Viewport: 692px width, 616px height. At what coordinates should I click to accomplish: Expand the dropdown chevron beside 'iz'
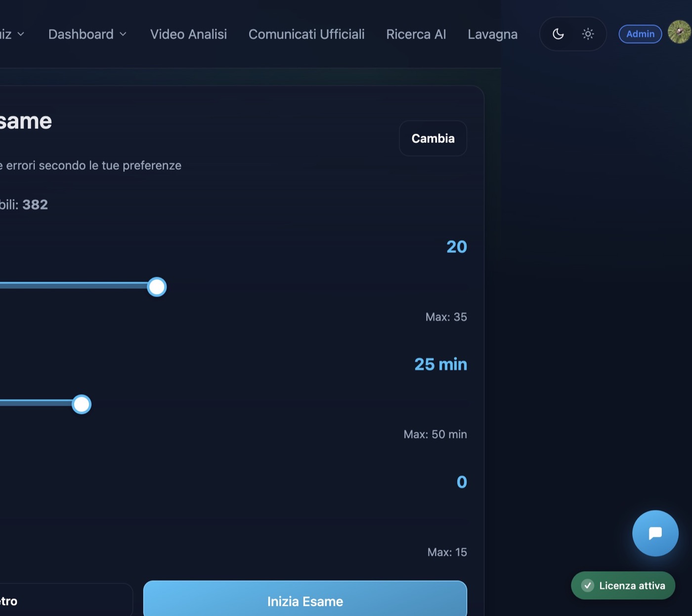[x=21, y=34]
